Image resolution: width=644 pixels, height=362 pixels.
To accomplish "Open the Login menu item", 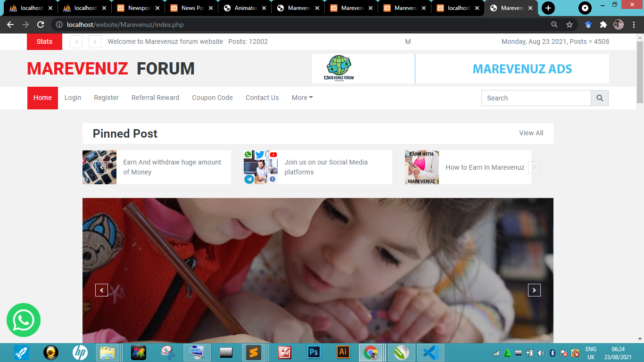I will click(73, 98).
